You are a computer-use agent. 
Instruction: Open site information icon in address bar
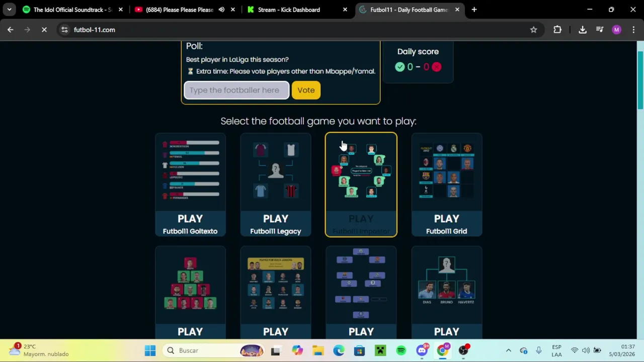tap(64, 30)
